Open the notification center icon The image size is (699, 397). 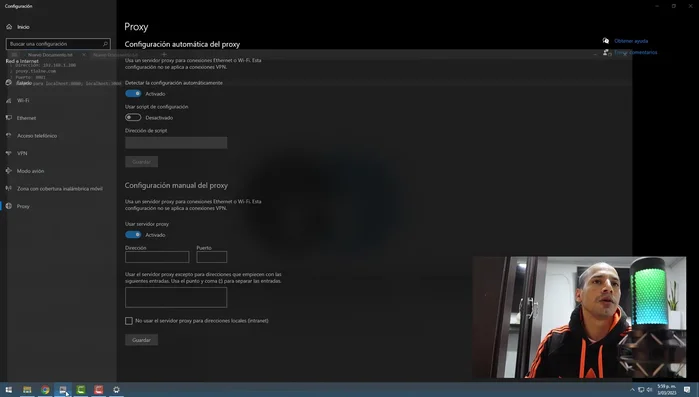tap(687, 390)
